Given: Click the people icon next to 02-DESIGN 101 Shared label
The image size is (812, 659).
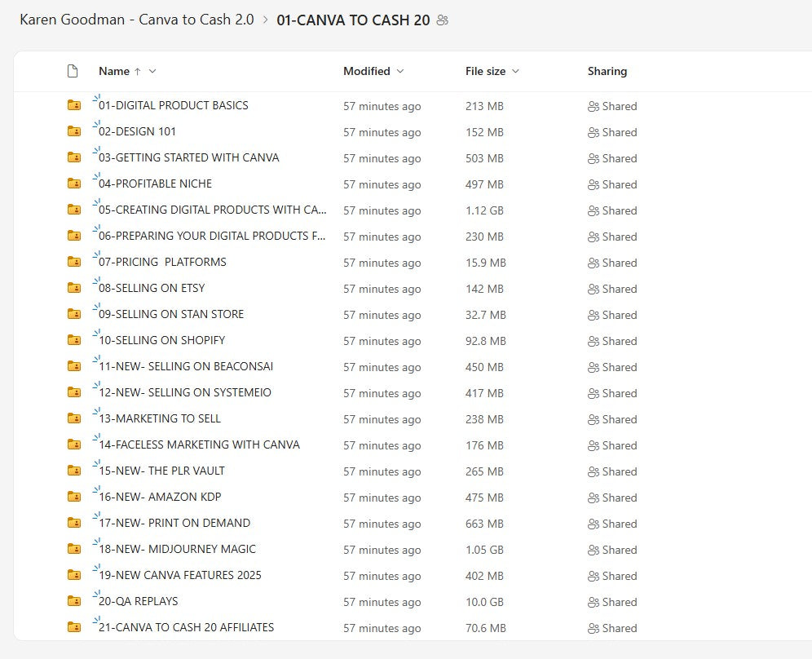Looking at the screenshot, I should 594,132.
